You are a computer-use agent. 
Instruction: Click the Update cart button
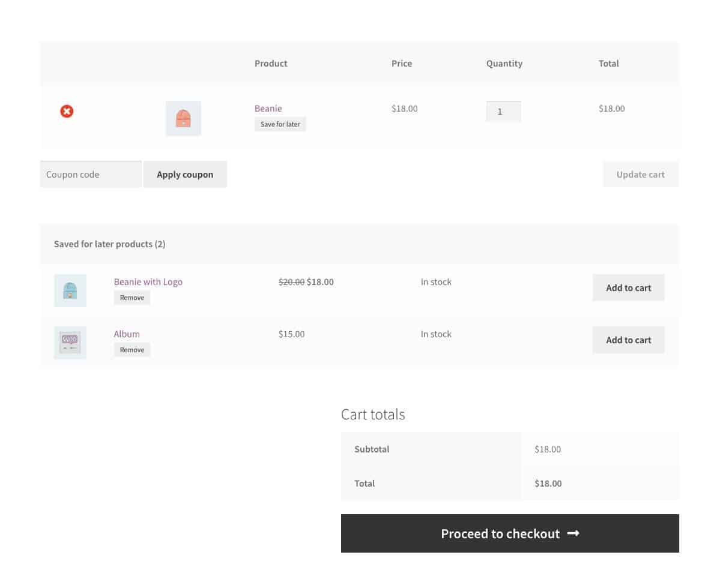point(640,174)
